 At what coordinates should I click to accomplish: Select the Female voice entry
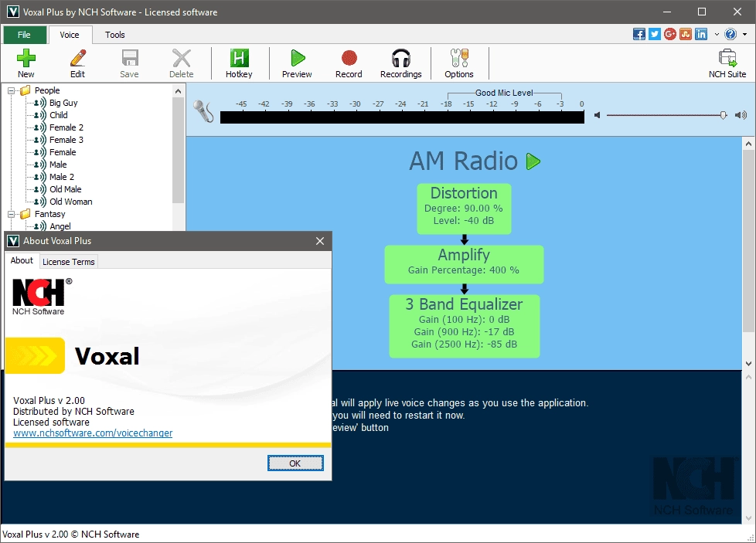63,152
